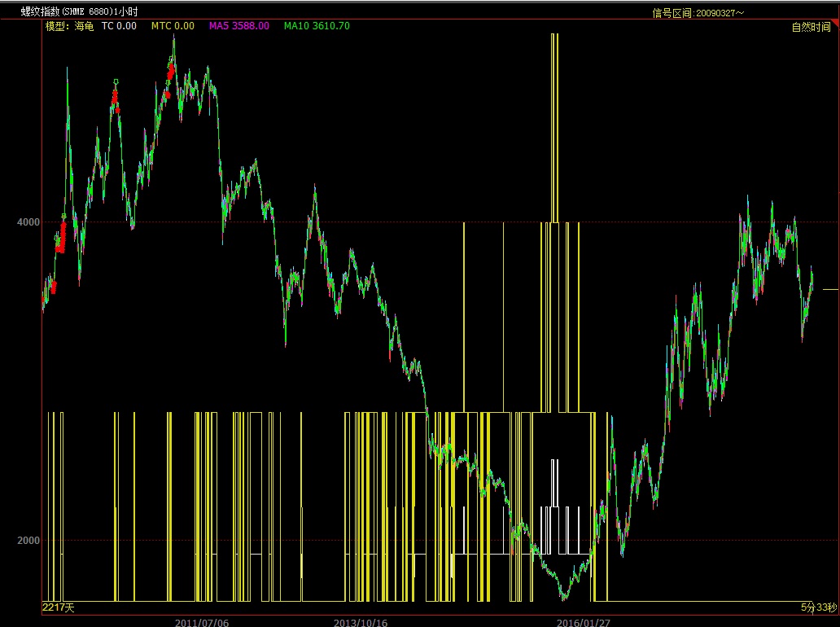Select the MA5 3588.00 indicator
Screen dimensions: 840x627
tap(239, 26)
